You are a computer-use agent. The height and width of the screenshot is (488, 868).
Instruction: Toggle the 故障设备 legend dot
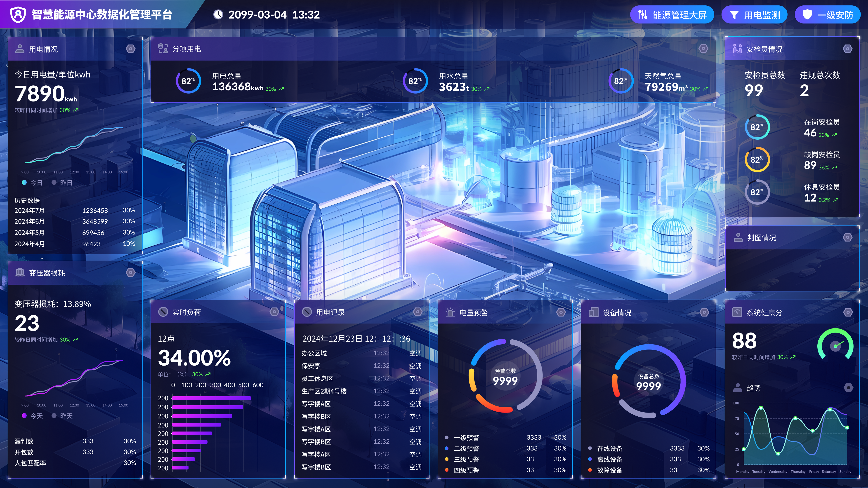[590, 470]
